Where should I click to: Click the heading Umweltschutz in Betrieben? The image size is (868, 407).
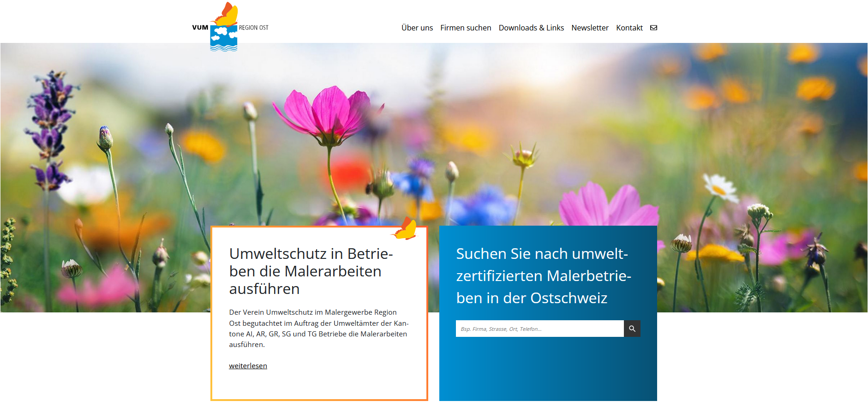point(311,271)
